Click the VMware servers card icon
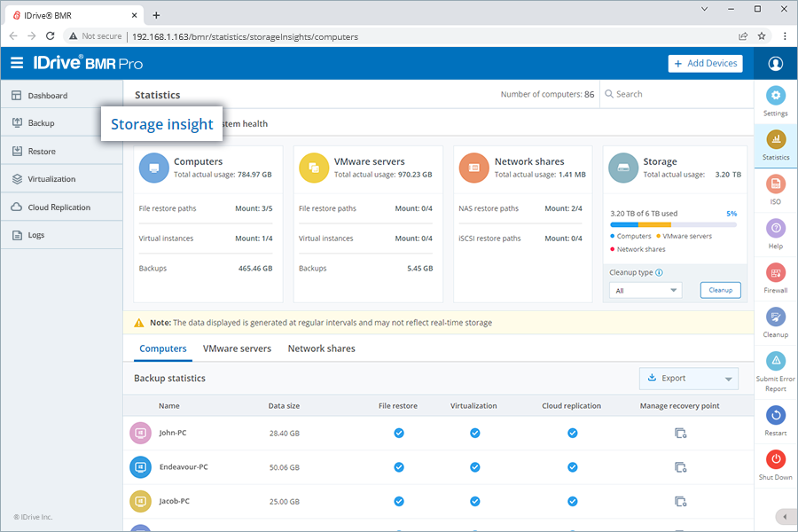This screenshot has width=798, height=532. coord(314,168)
